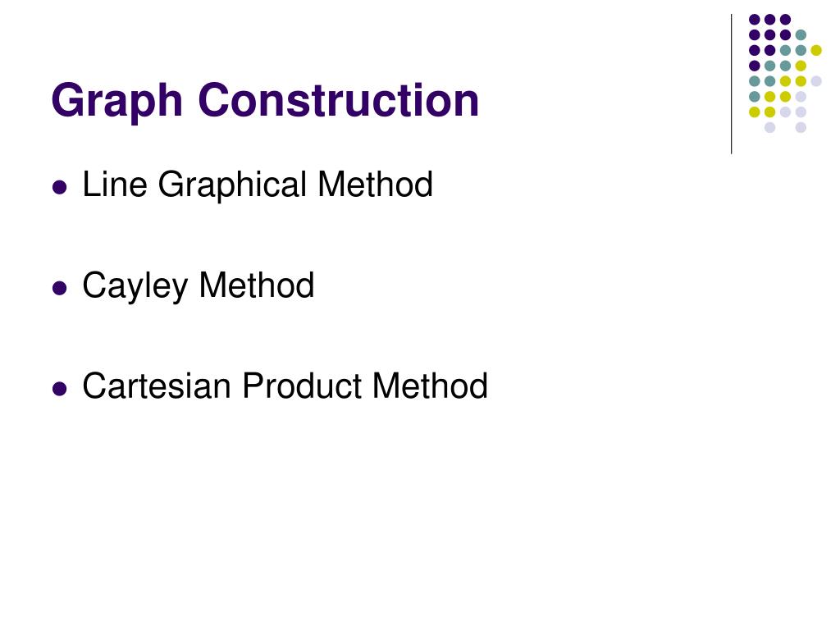Click the word Construction in the title
This screenshot has width=840, height=630.
point(339,99)
